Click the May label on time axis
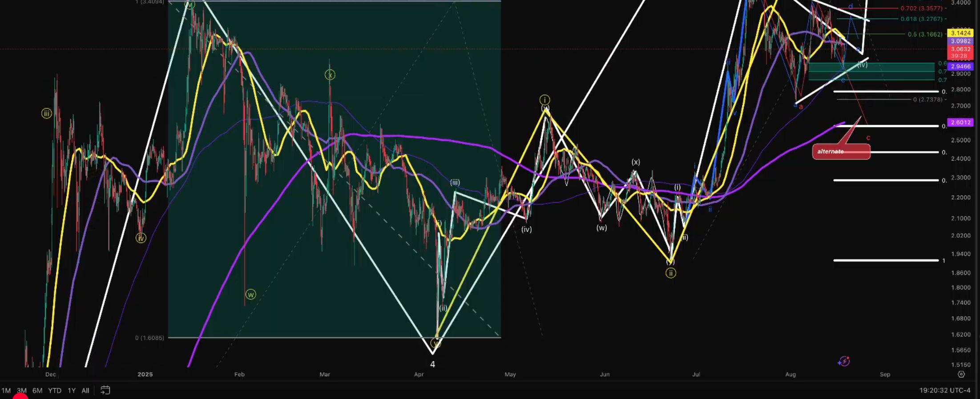 [510, 375]
